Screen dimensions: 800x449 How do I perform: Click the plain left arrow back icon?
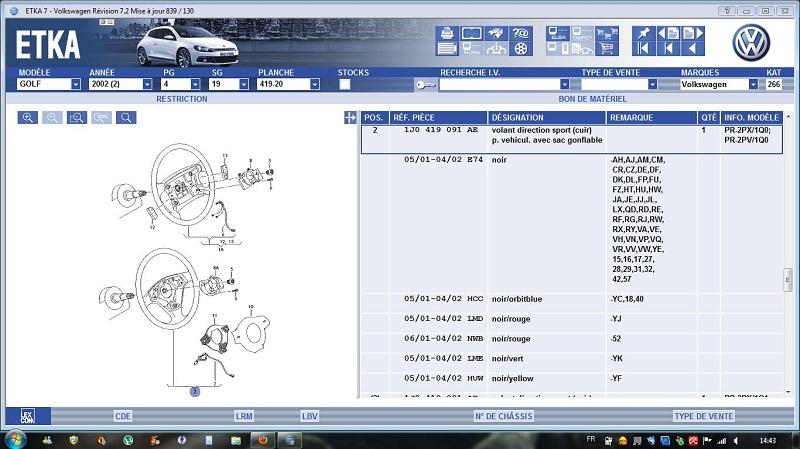(x=693, y=48)
